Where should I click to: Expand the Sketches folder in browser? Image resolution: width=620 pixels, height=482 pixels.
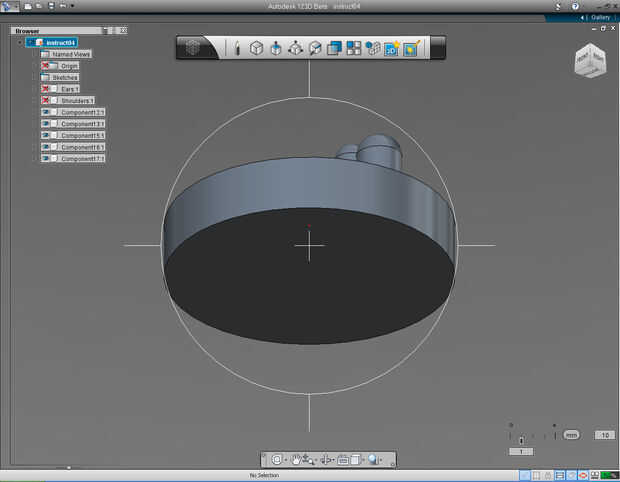click(33, 77)
